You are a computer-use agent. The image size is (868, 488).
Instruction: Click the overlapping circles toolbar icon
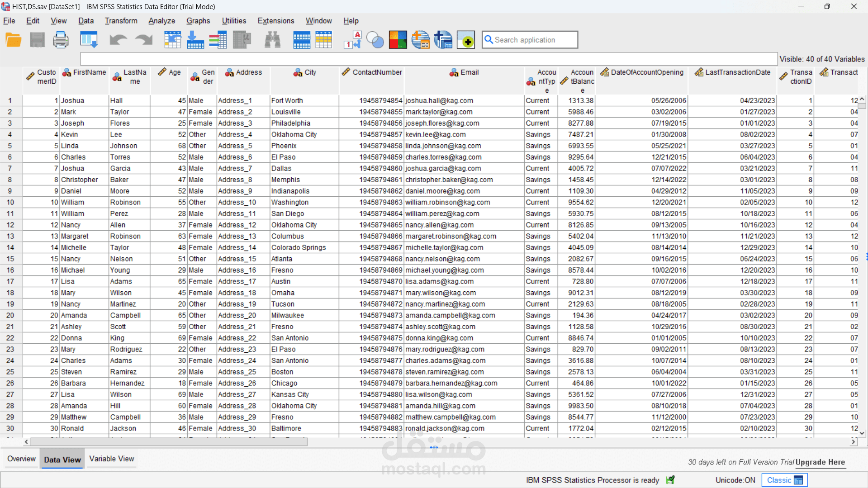[375, 40]
